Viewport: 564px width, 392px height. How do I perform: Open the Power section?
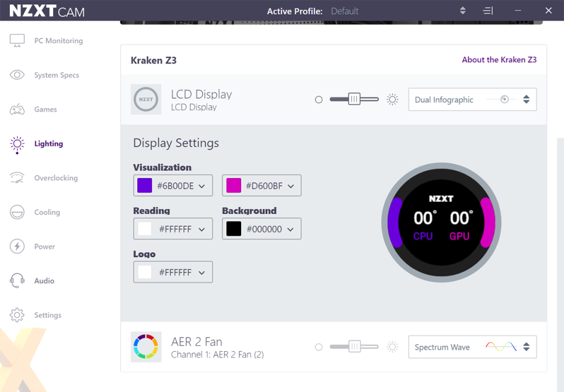44,247
